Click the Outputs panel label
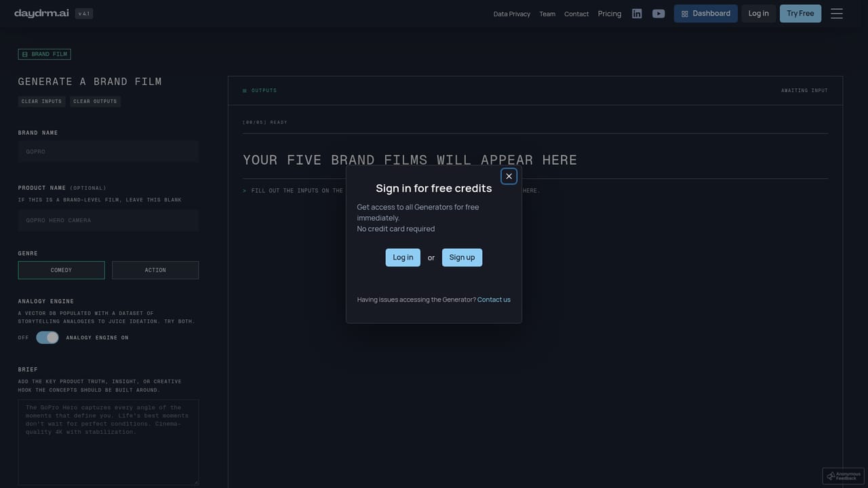The width and height of the screenshot is (868, 488). pyautogui.click(x=264, y=91)
